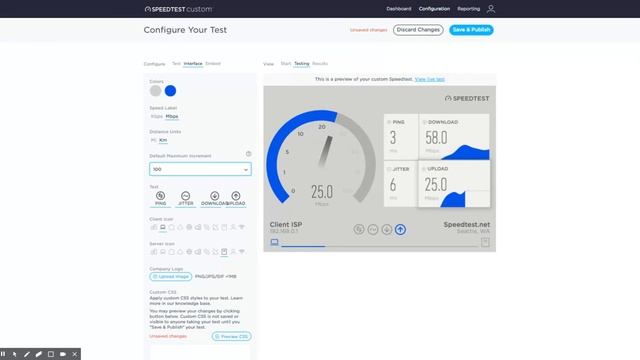Select the building icon under Client Icon
Screen dimensions: 640x360
pos(154,227)
